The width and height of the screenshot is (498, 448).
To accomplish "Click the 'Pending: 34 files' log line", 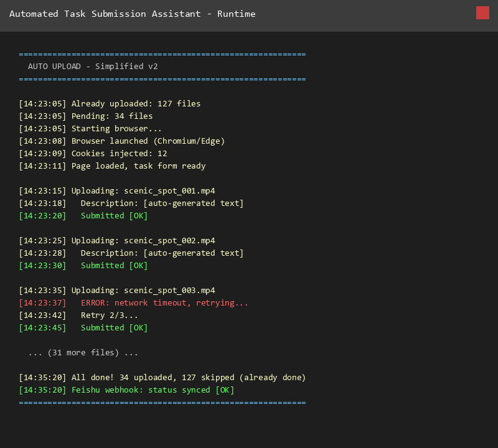I will tap(86, 116).
